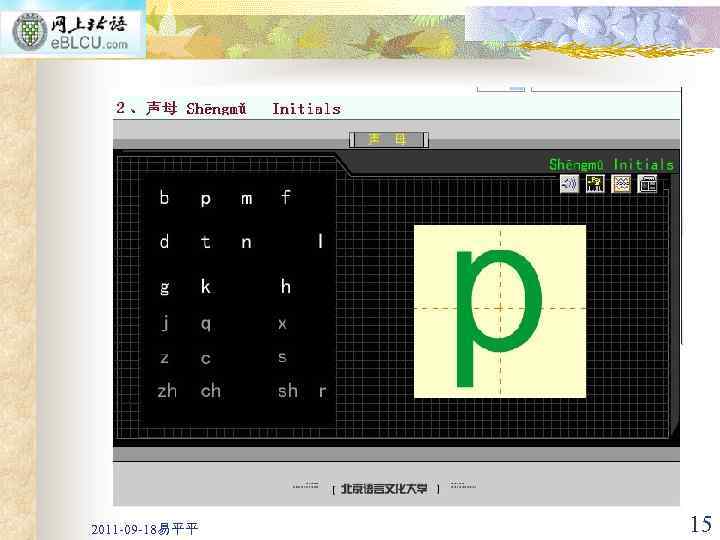This screenshot has height=540, width=720.
Task: Select the initial s
Action: click(x=282, y=357)
